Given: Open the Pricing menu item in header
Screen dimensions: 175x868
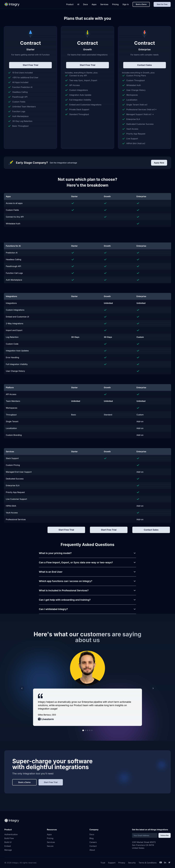Looking at the screenshot, I should click(x=115, y=4).
